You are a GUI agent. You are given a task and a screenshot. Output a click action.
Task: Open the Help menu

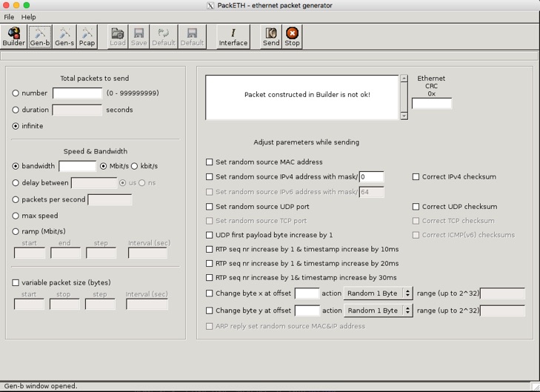pyautogui.click(x=28, y=17)
